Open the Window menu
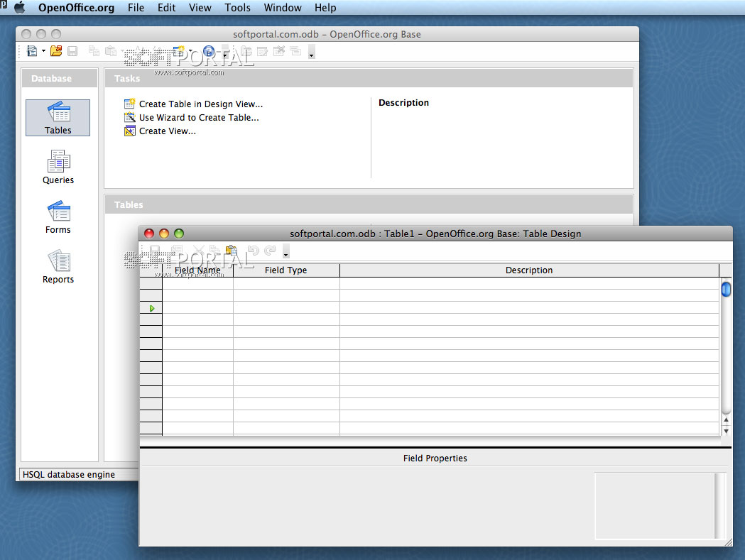The image size is (745, 560). [x=283, y=8]
